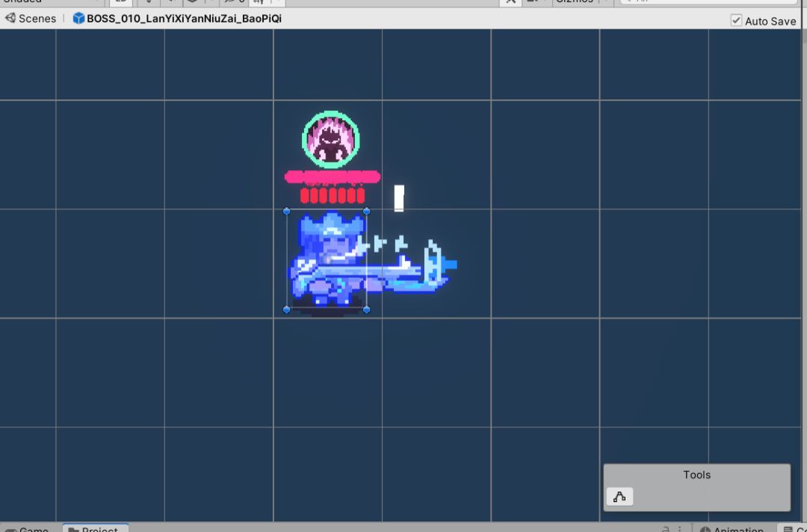
Task: Switch to the Game tab
Action: (28, 528)
